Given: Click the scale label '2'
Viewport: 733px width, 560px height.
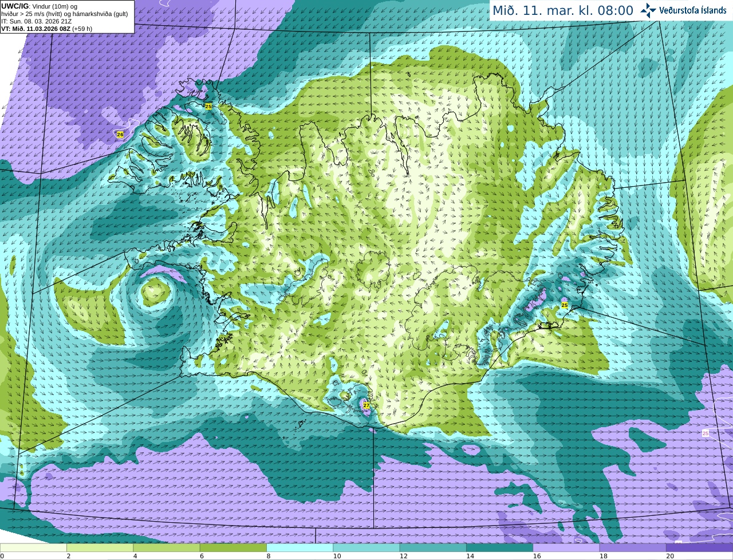Looking at the screenshot, I should pos(68,556).
